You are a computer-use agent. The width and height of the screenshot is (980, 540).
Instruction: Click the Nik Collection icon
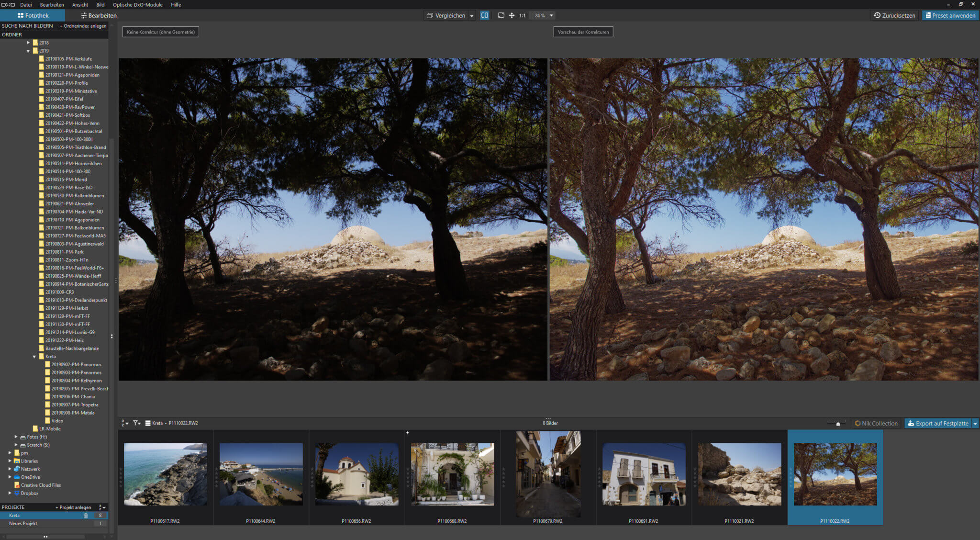click(x=877, y=423)
